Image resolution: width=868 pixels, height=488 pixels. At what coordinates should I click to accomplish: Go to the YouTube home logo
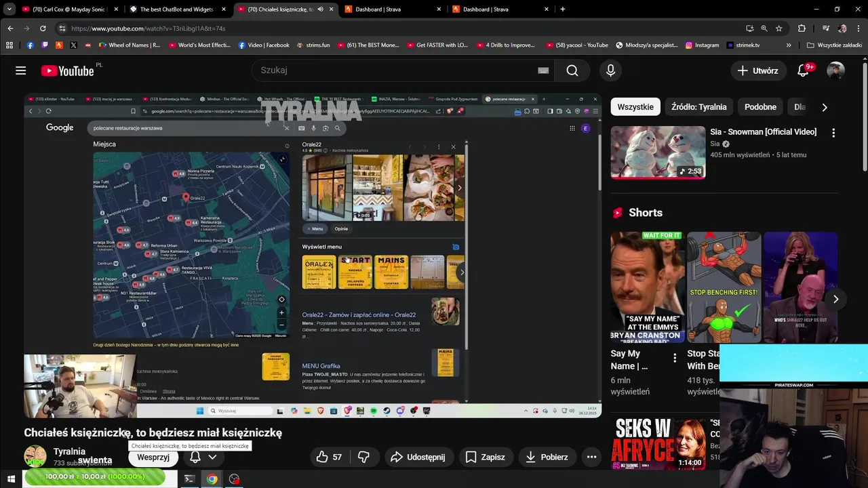click(67, 70)
